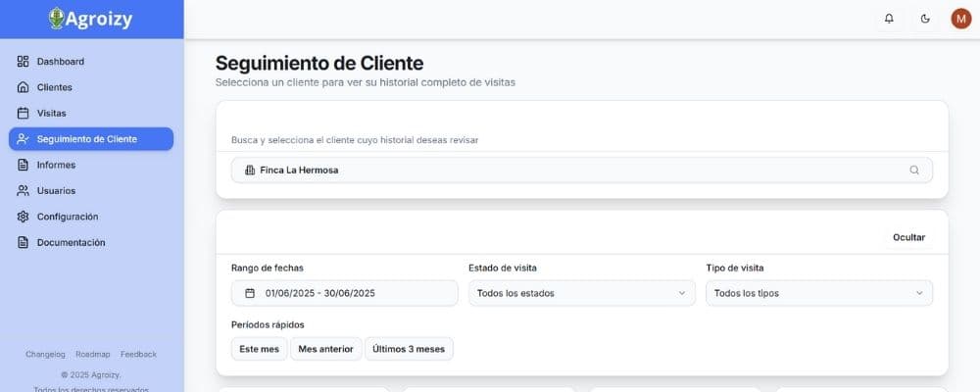Click the calendar icon in date range

point(249,293)
